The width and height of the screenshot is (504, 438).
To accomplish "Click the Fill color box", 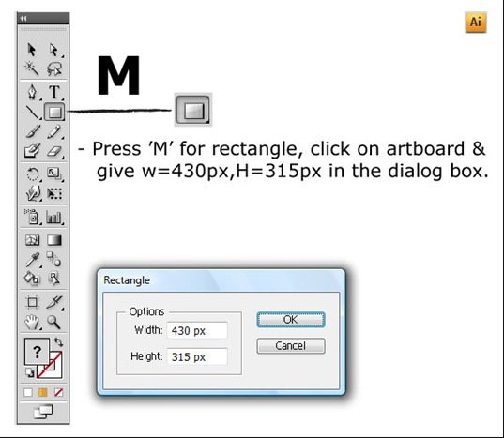I will 37,352.
